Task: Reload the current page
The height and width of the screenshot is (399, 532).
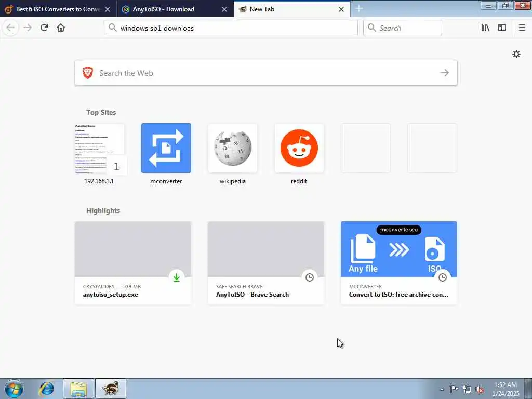Action: coord(44,28)
